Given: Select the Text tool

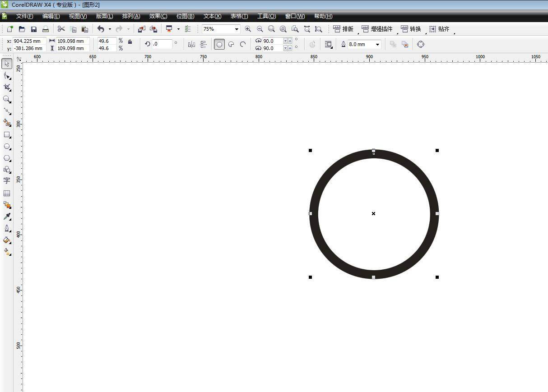Looking at the screenshot, I should [7, 181].
